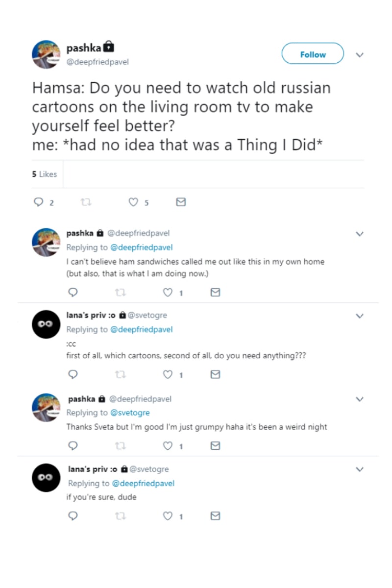Viewport: 392px width, 588px height.
Task: View the 5 Likes list
Action: (x=45, y=174)
